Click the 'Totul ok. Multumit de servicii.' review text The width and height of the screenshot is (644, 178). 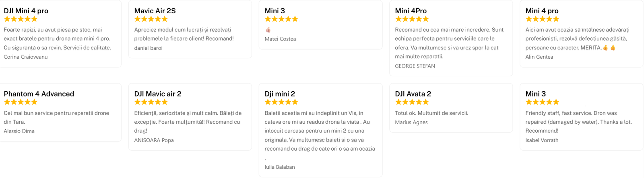[x=431, y=113]
